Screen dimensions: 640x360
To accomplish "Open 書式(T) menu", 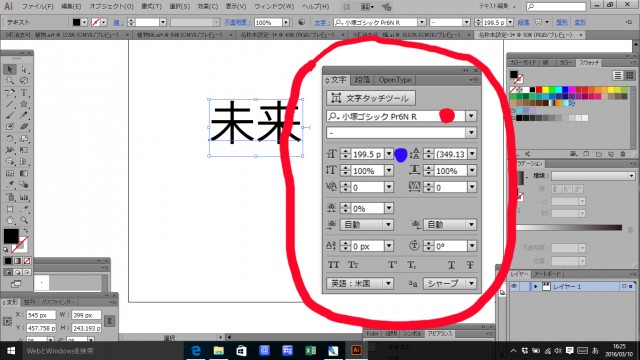I will click(151, 7).
